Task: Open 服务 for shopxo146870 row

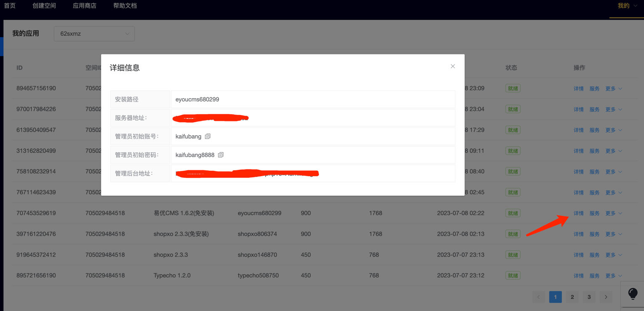Action: tap(594, 255)
